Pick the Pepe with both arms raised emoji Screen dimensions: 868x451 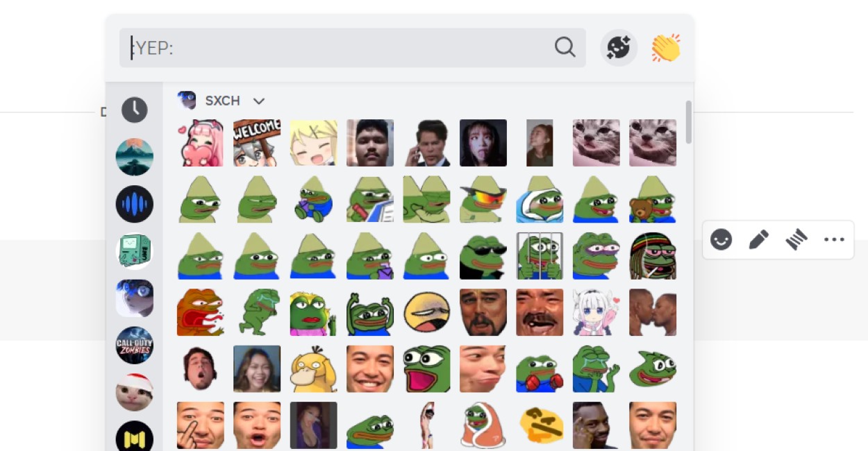370,312
